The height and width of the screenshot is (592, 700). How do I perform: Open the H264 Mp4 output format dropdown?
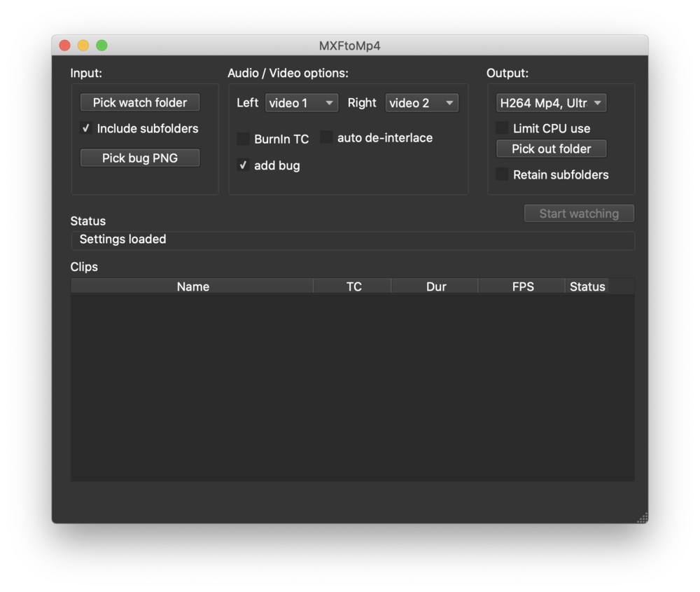pos(551,103)
